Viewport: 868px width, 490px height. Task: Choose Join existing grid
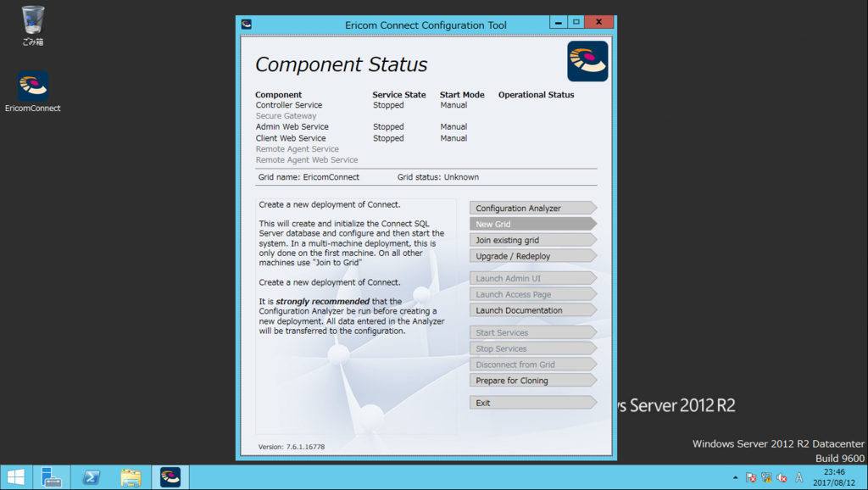click(533, 240)
